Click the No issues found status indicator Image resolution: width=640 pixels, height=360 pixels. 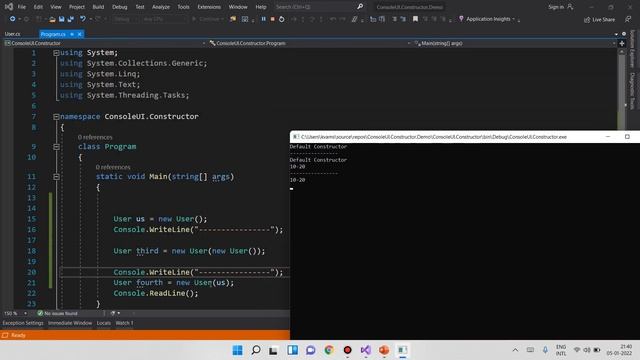coord(57,313)
